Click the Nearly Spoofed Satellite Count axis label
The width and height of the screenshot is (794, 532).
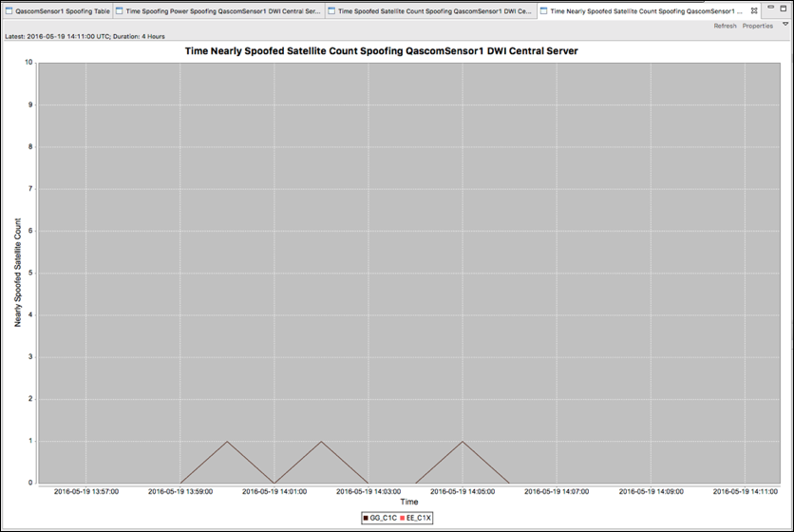click(17, 274)
